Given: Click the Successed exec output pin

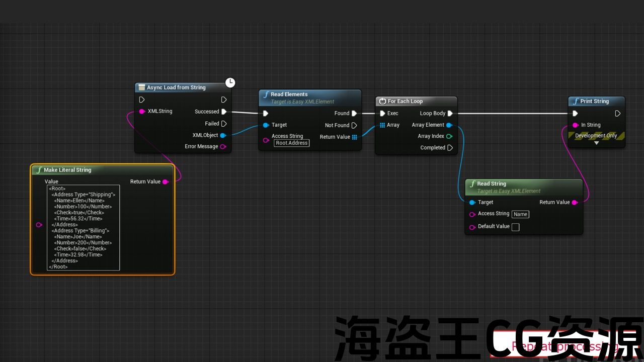Looking at the screenshot, I should click(224, 112).
